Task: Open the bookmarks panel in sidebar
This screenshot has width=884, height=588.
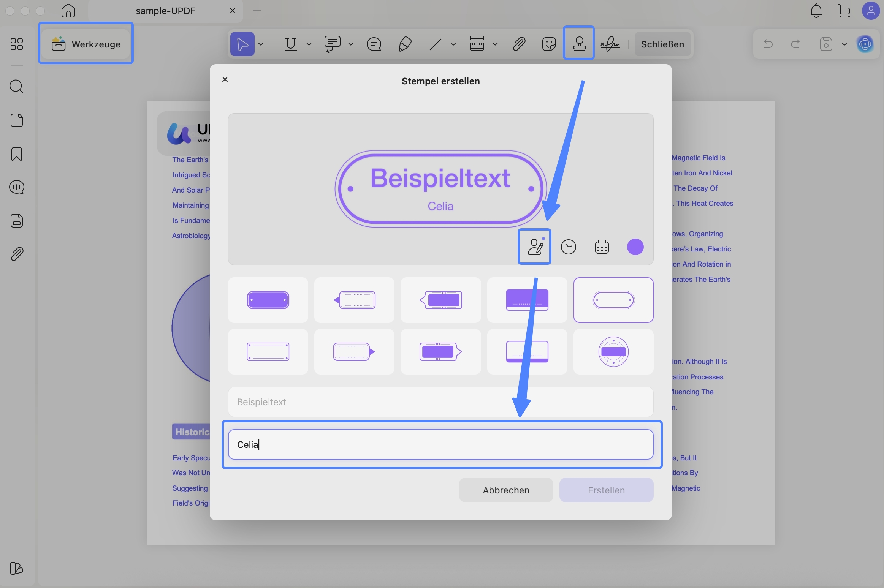Action: 16,154
